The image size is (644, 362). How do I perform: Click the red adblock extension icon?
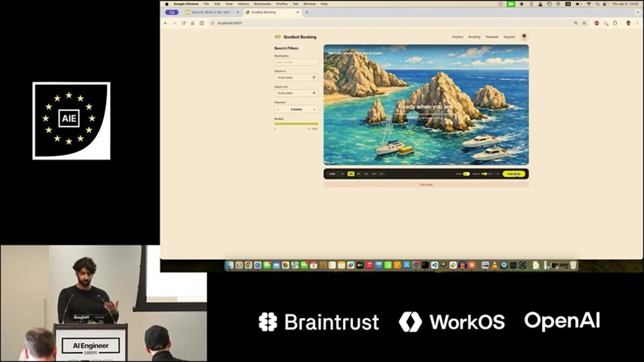597,23
